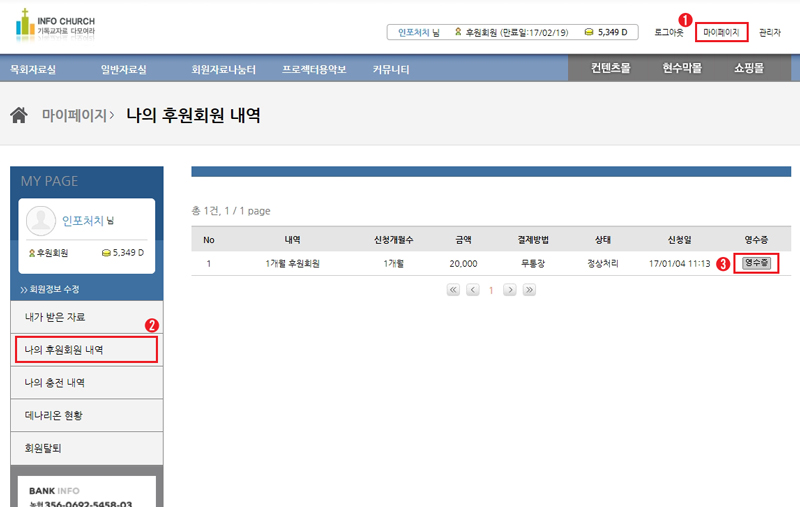Switch to the 쇼핑몰 tab
The height and width of the screenshot is (507, 800).
(748, 69)
